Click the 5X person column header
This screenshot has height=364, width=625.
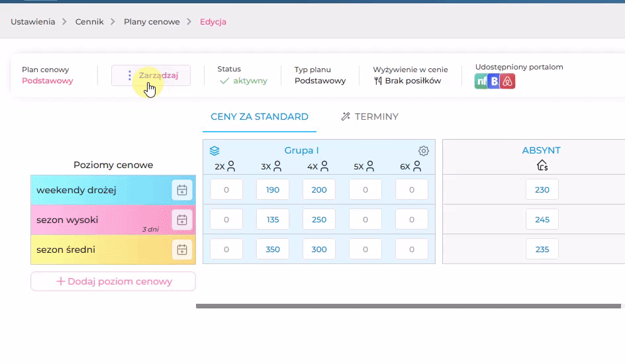(x=364, y=167)
